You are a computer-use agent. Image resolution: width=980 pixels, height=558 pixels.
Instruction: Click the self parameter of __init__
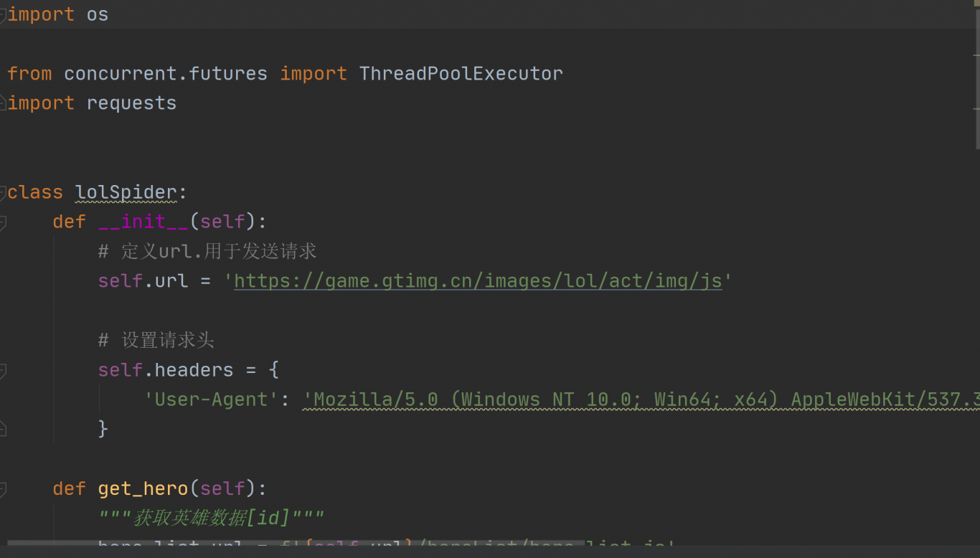[222, 222]
